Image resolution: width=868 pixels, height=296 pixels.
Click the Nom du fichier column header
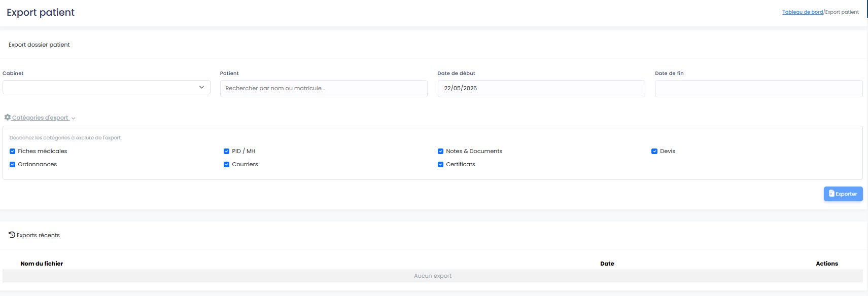(x=42, y=264)
